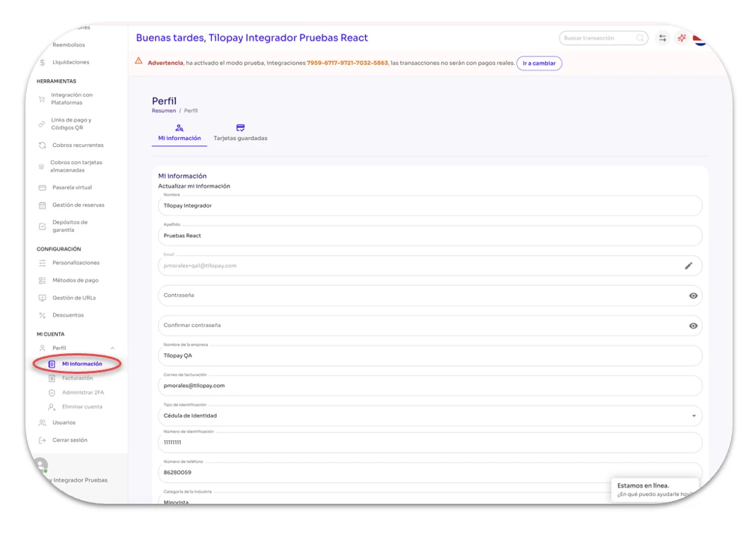Click the Integración con Plataformas cart icon
The width and height of the screenshot is (756, 537).
(42, 100)
